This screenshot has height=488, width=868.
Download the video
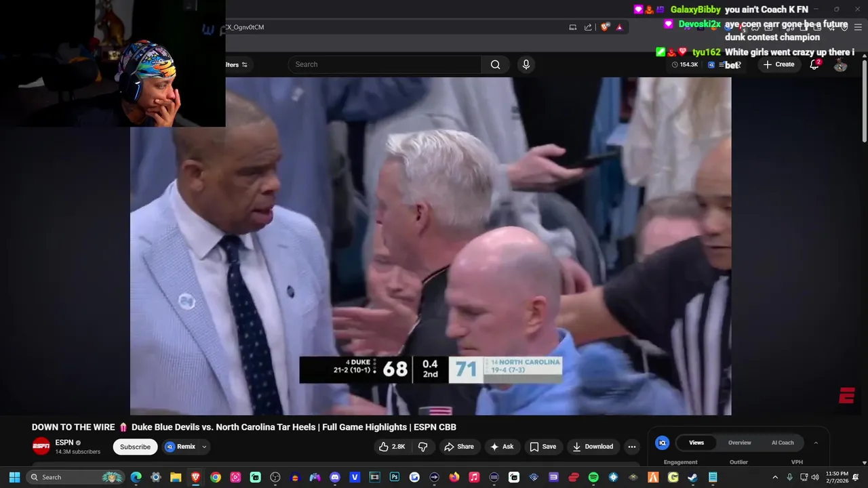(593, 447)
